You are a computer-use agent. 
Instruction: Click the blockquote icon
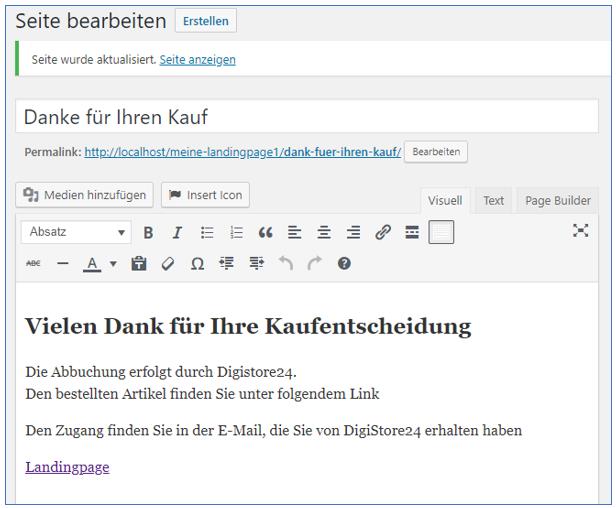tap(265, 232)
